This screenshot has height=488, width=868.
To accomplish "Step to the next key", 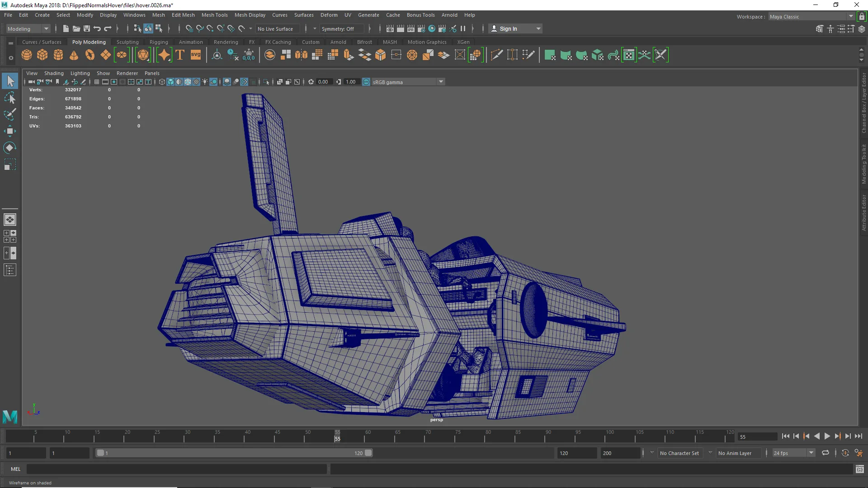I will click(837, 436).
